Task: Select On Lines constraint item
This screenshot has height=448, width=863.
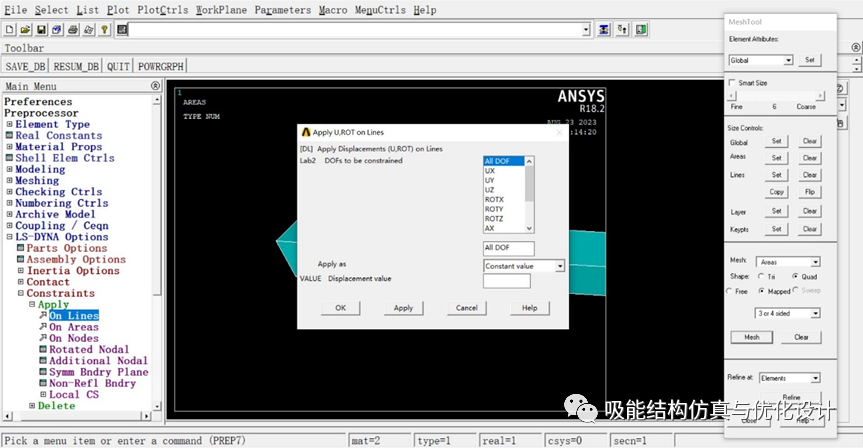Action: pos(74,315)
